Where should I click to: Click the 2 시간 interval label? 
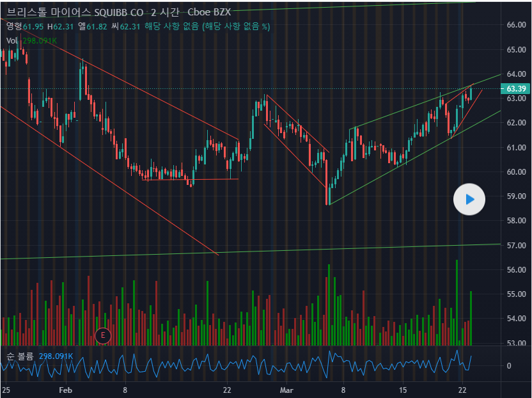pyautogui.click(x=165, y=12)
